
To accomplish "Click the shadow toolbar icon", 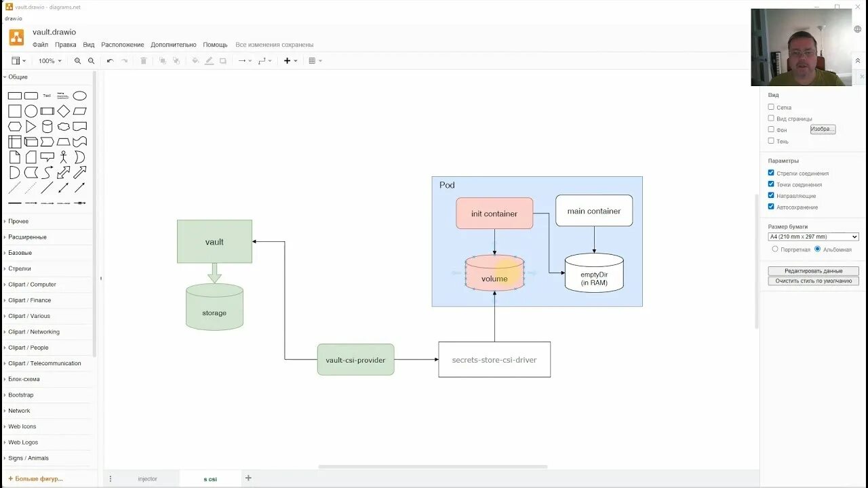I will pyautogui.click(x=222, y=61).
